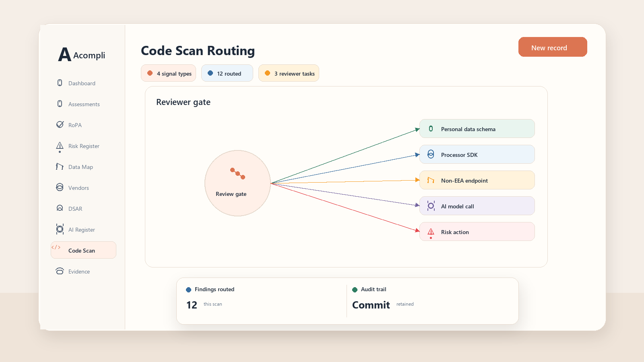Click the green Audit trail dot
644x362 pixels.
[355, 290]
